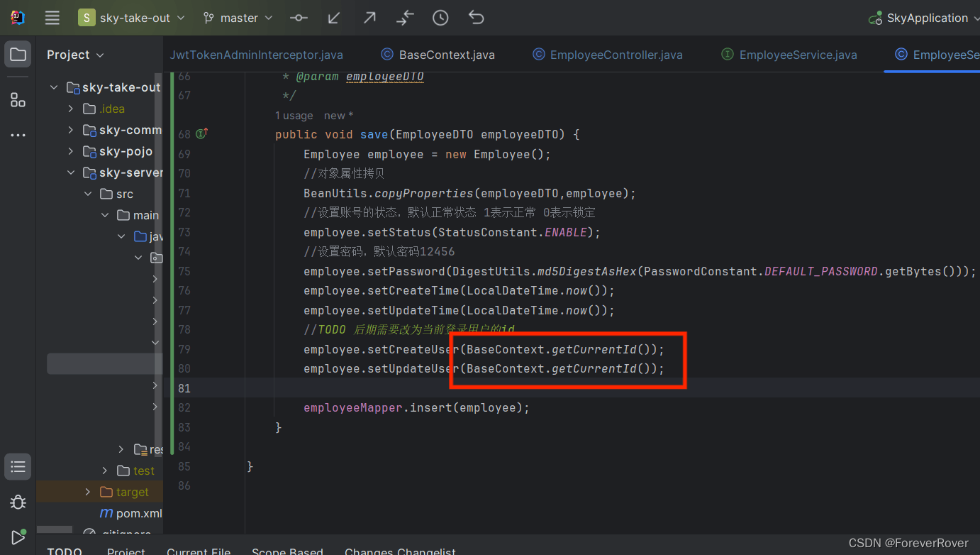Image resolution: width=980 pixels, height=555 pixels.
Task: Click the implements gutter icon at line 68
Action: pyautogui.click(x=201, y=133)
